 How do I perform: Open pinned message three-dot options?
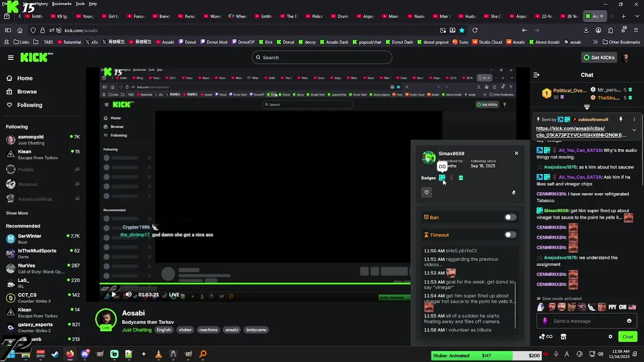(634, 120)
